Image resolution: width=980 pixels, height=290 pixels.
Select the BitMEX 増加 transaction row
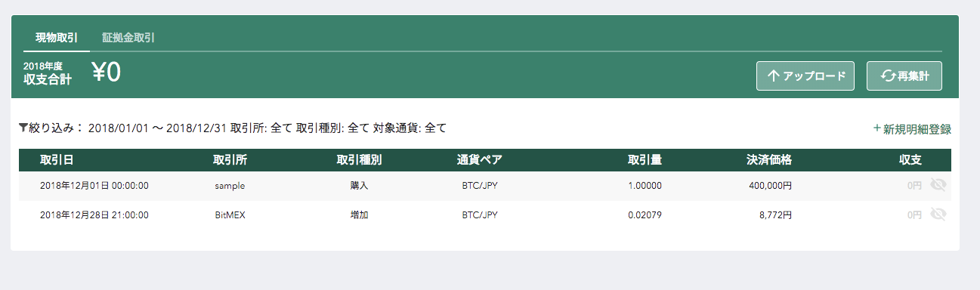pyautogui.click(x=485, y=215)
